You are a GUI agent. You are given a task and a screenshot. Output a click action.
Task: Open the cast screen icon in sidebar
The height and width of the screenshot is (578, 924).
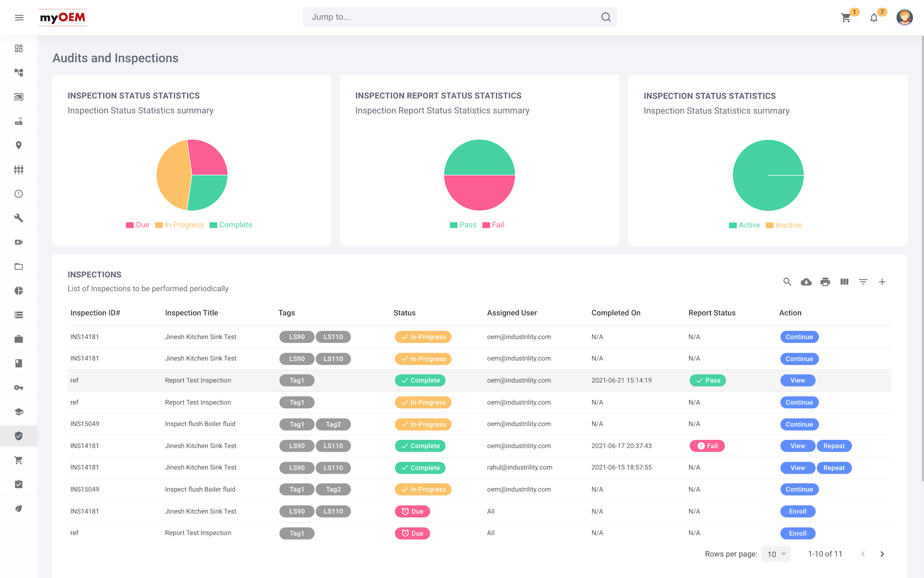pyautogui.click(x=19, y=97)
